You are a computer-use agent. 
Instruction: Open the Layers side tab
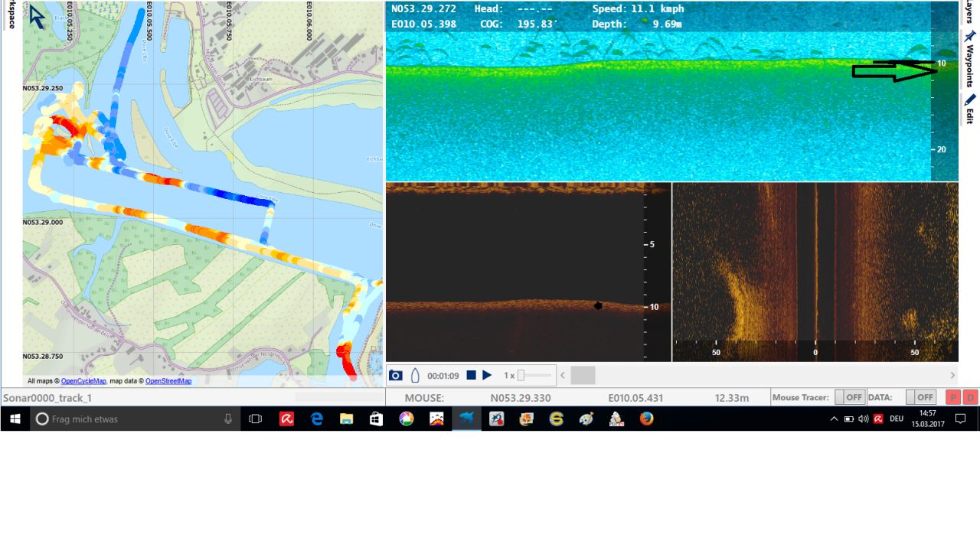tap(969, 12)
